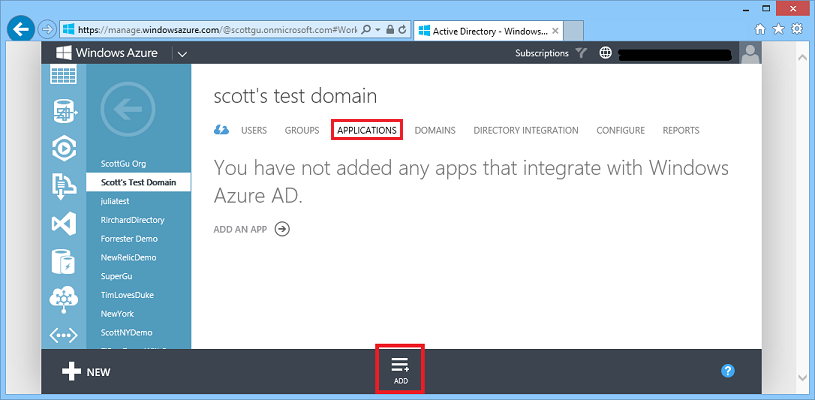Select juliatest directory
Viewport: 815px width, 400px height.
pos(115,201)
